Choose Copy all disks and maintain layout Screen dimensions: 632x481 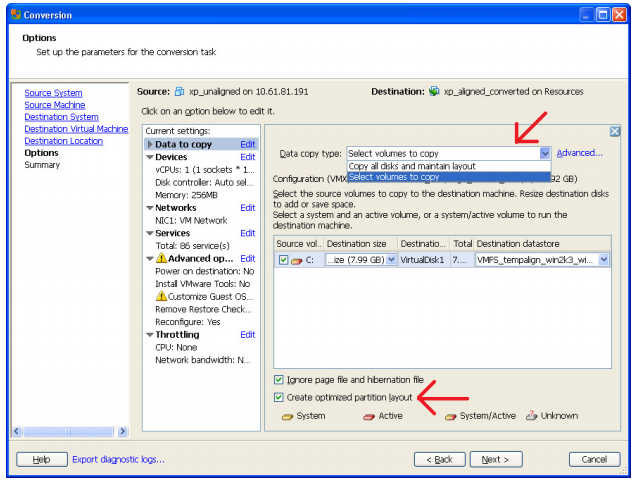pos(449,166)
